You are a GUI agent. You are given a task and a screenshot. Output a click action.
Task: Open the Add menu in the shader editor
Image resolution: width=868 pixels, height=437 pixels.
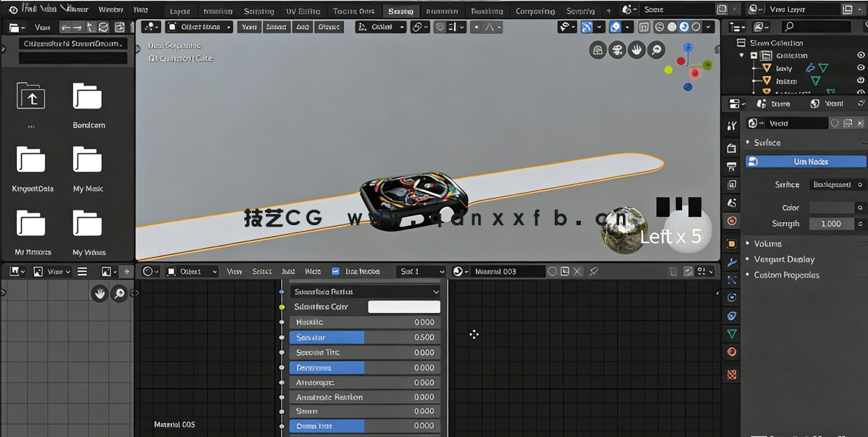coord(288,271)
